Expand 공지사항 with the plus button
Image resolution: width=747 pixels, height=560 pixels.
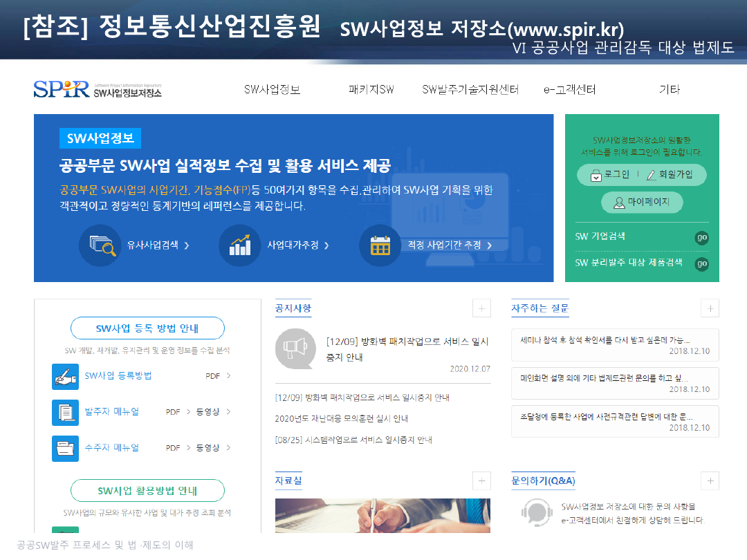click(481, 308)
